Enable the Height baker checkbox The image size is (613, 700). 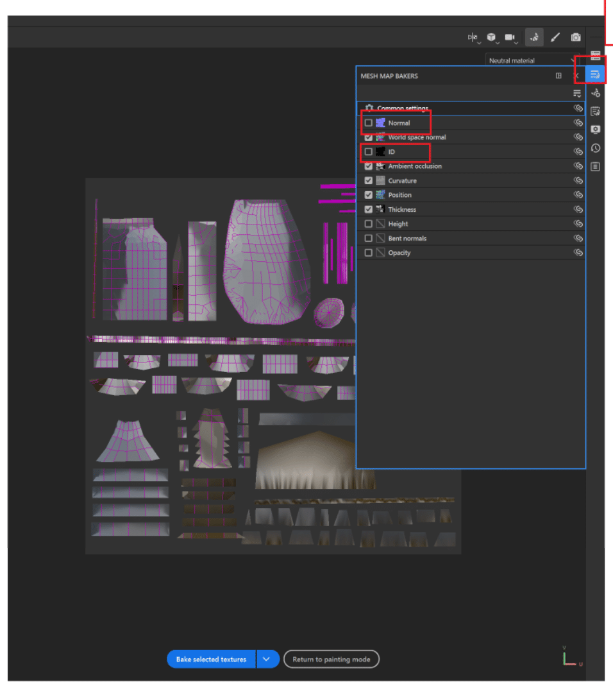[x=368, y=224]
